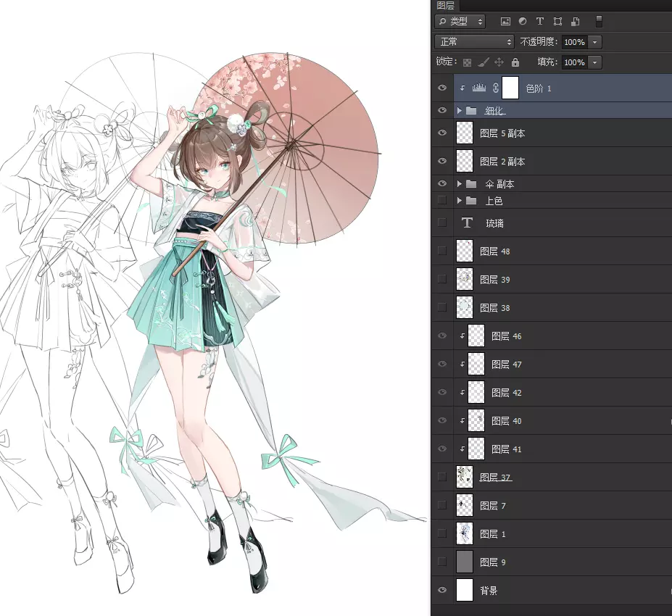Hide the 伞 副本 group
Screen dimensions: 672x616
click(x=442, y=184)
